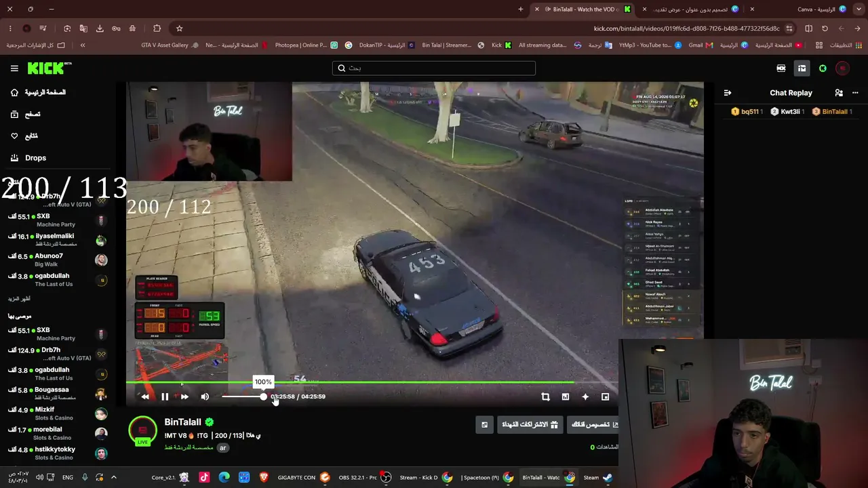
Task: Open the browser downloads icon
Action: tap(100, 28)
